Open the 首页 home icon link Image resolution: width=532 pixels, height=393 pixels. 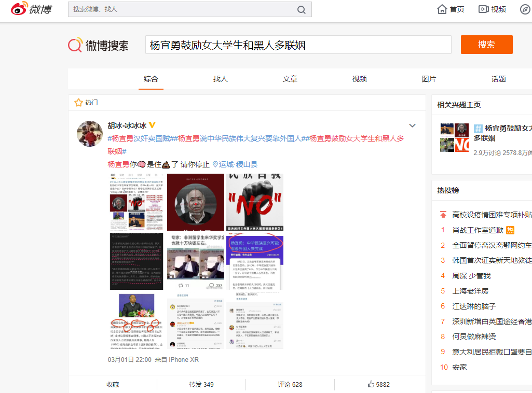point(451,9)
